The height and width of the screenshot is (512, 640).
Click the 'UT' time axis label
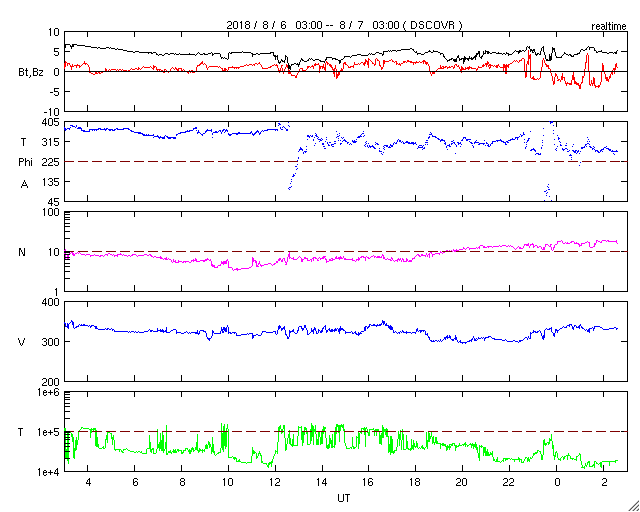point(344,498)
